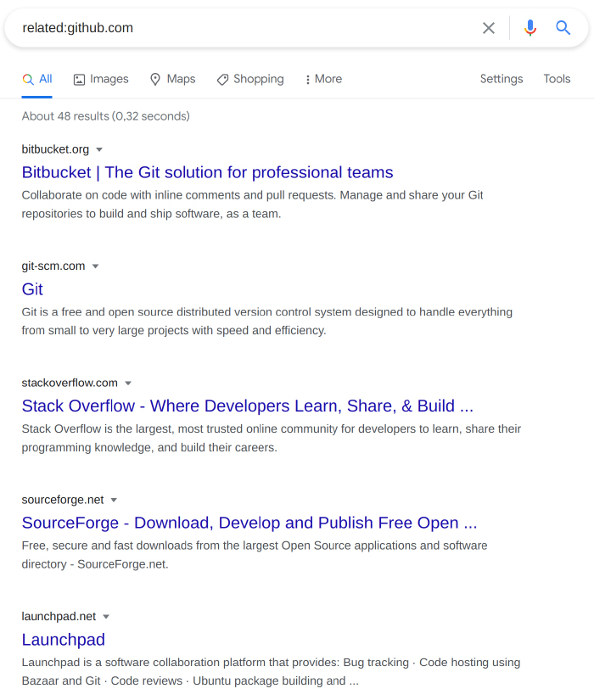
Task: Open the Stack Overflow result link
Action: pyautogui.click(x=248, y=406)
